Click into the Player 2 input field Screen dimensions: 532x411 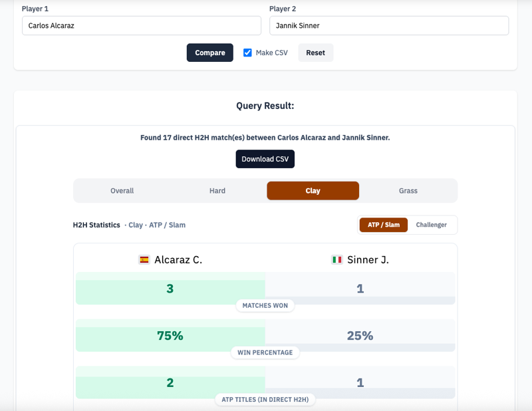click(388, 26)
